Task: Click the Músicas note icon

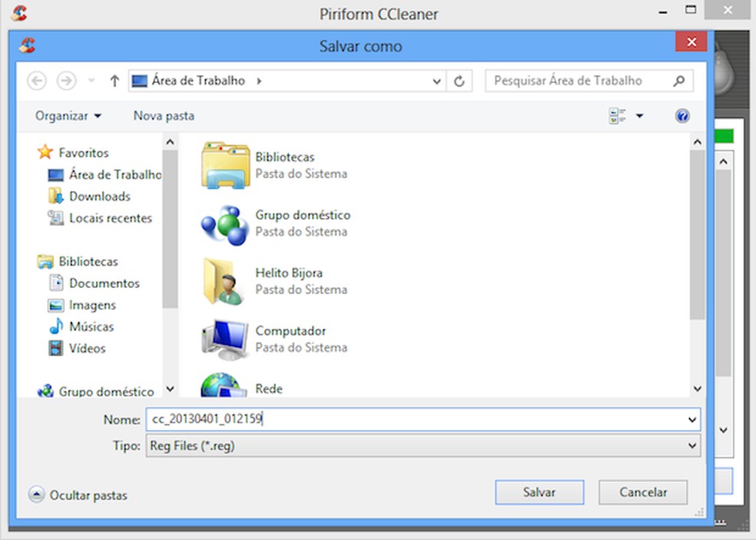Action: [56, 326]
